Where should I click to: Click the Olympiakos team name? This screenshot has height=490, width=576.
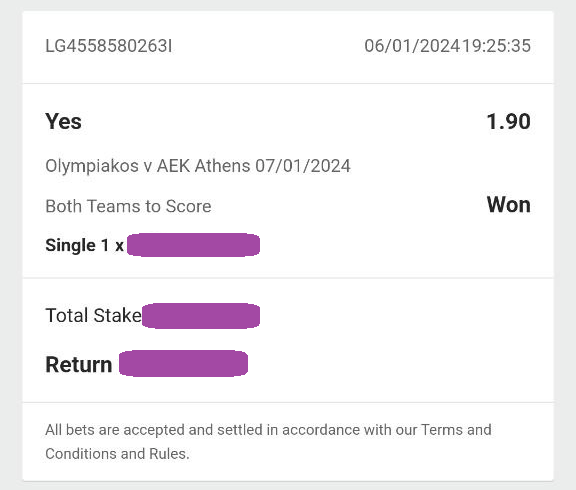tap(92, 166)
